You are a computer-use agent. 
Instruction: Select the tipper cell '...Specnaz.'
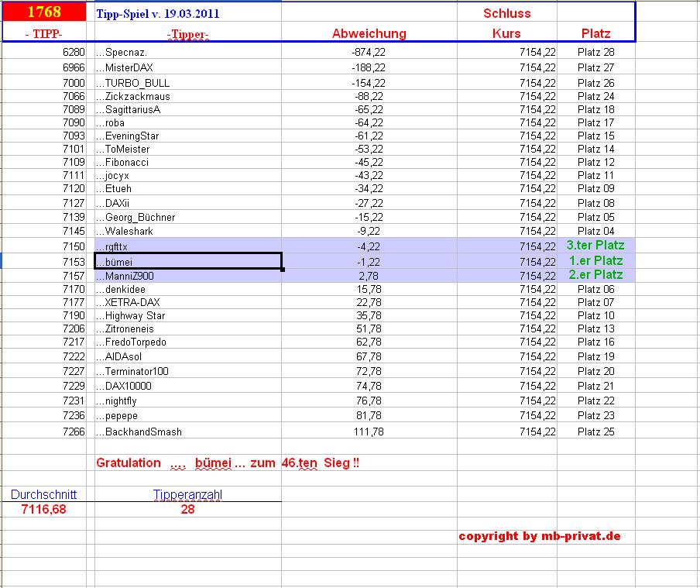tap(188, 52)
